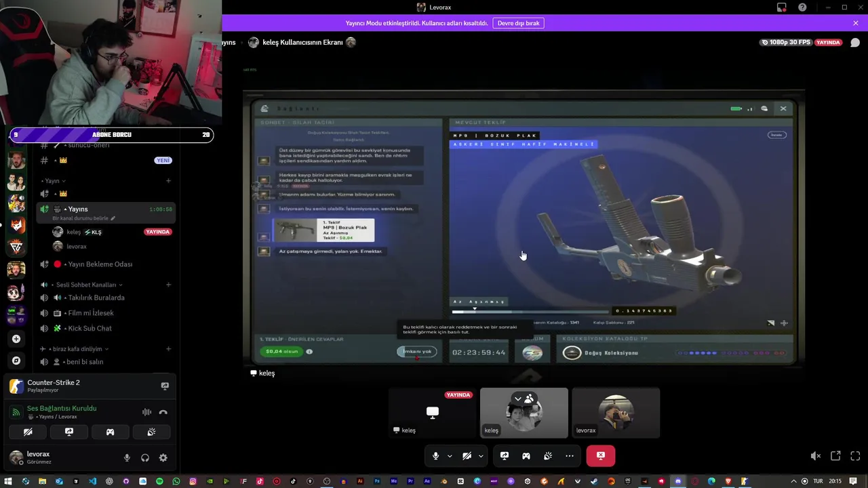Start an activity with the gamepad icon

click(x=526, y=456)
